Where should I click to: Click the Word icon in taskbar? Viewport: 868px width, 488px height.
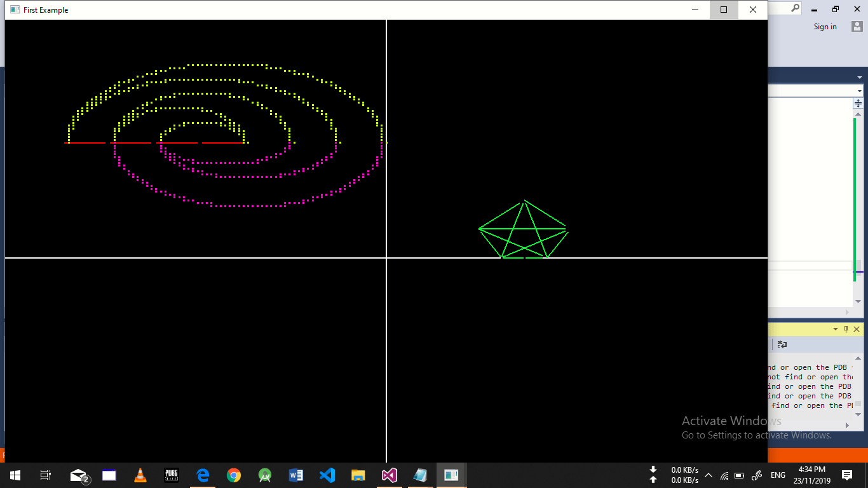(296, 475)
